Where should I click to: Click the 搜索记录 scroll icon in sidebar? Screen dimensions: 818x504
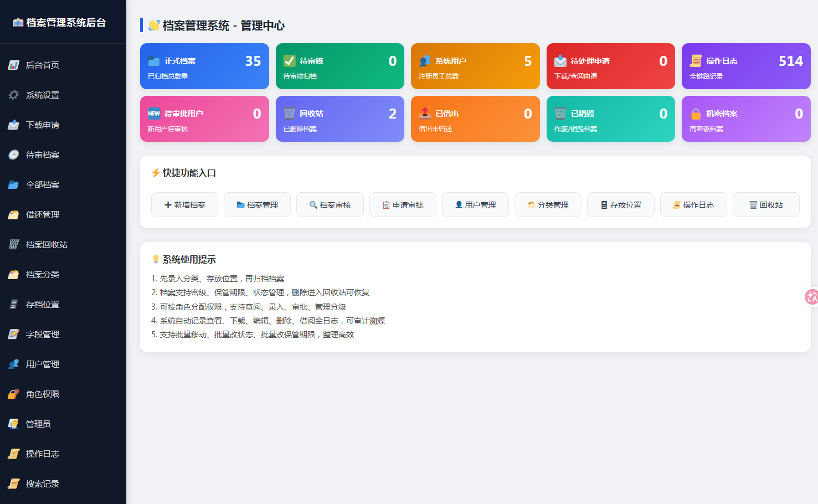14,484
